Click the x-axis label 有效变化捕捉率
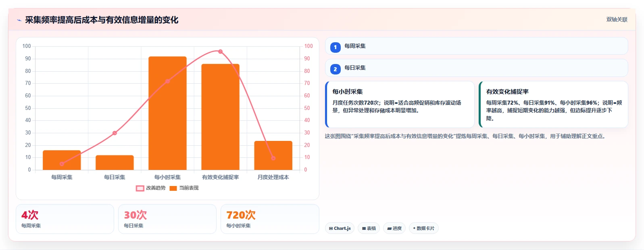 point(220,177)
